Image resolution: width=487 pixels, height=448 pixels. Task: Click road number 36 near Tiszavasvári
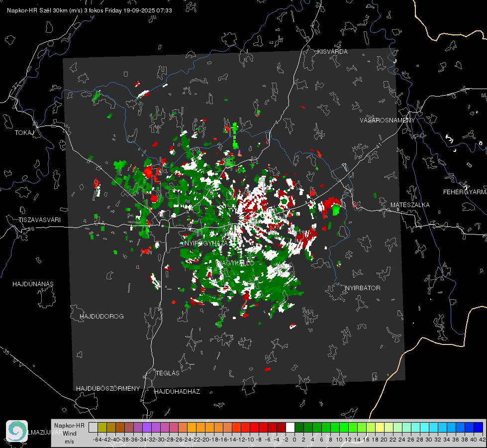coord(31,229)
